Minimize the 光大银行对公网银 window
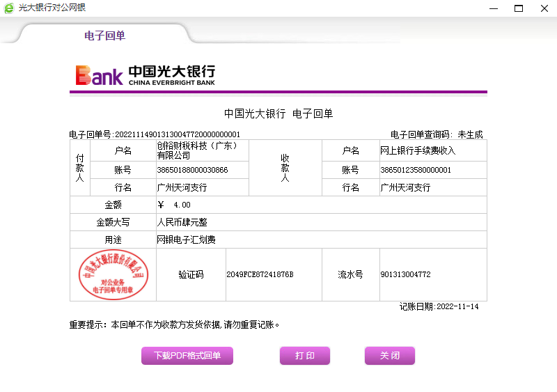Viewport: 557px width, 392px height. (493, 8)
